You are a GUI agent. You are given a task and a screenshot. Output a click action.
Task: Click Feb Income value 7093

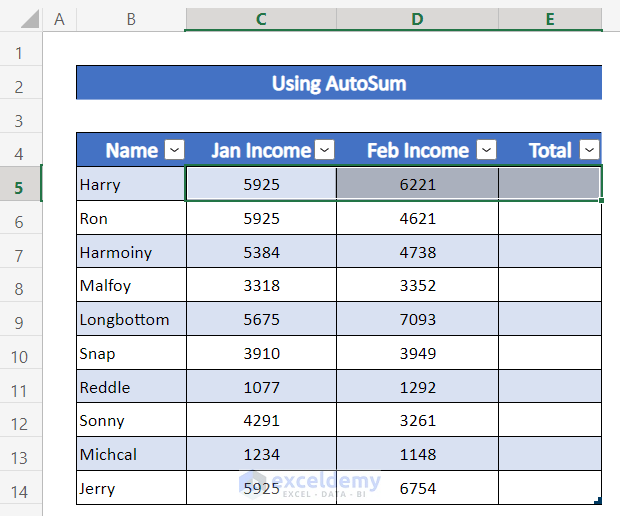417,320
